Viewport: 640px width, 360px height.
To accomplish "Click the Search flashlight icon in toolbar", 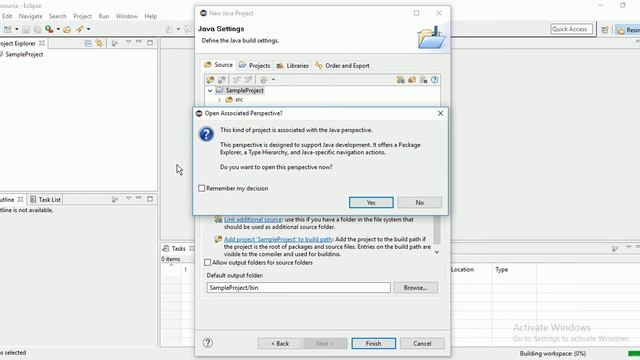I will pyautogui.click(x=80, y=29).
